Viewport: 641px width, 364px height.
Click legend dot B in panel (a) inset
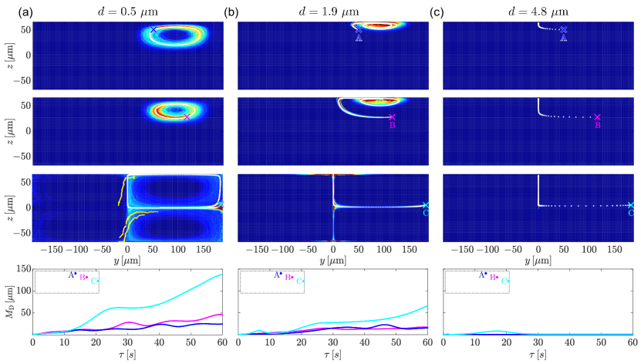coord(86,277)
